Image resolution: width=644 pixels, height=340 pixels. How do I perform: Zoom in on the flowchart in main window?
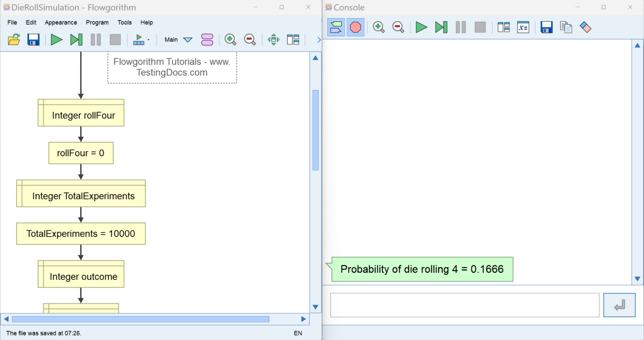(x=230, y=40)
